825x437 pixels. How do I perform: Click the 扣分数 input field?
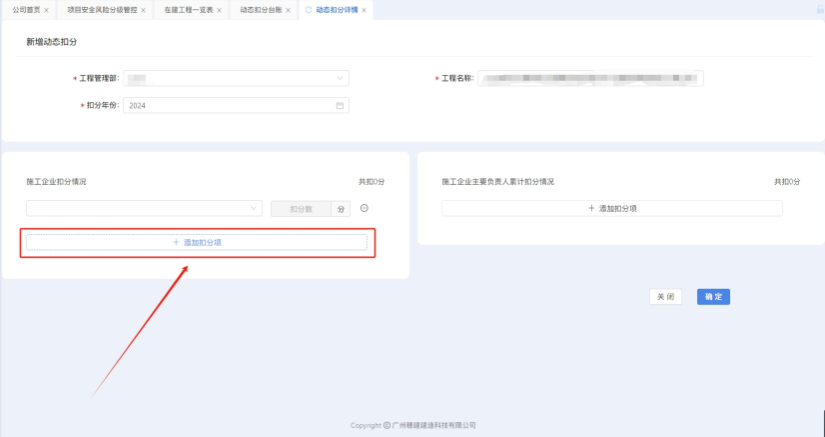coord(301,208)
